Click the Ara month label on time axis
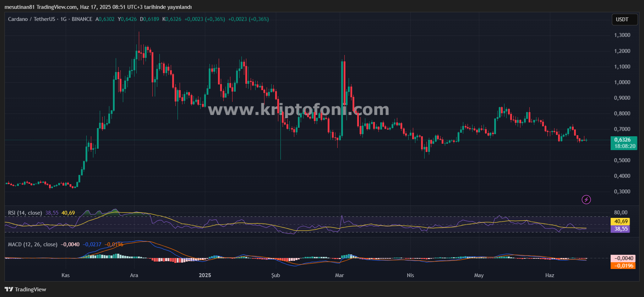This screenshot has height=297, width=644. point(134,275)
